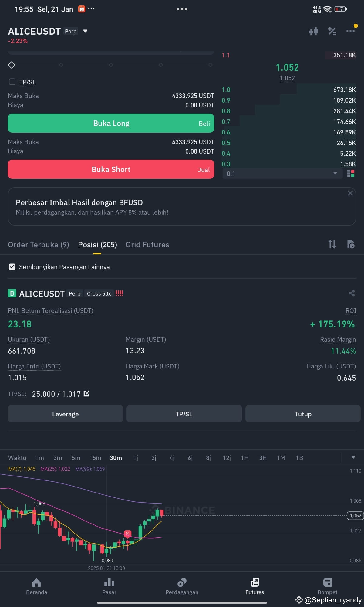
Task: Tap the Tutup position button
Action: [303, 414]
